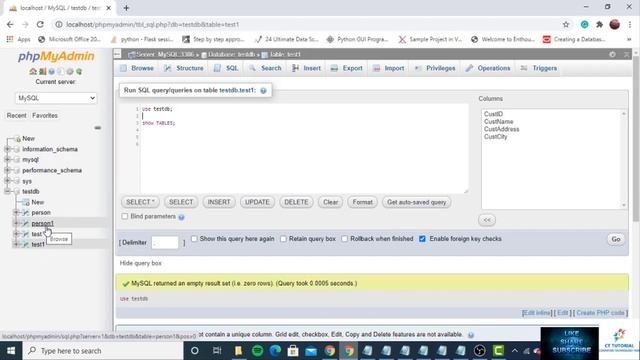Click Get auto-saved query button

[416, 202]
